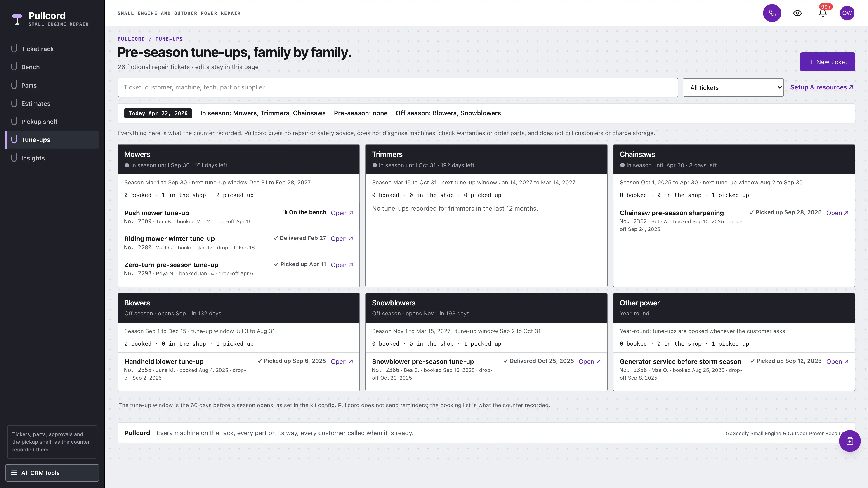Screen dimensions: 868x488
Task: Click the hamburger icon in All CRM tools
Action: click(x=14, y=472)
